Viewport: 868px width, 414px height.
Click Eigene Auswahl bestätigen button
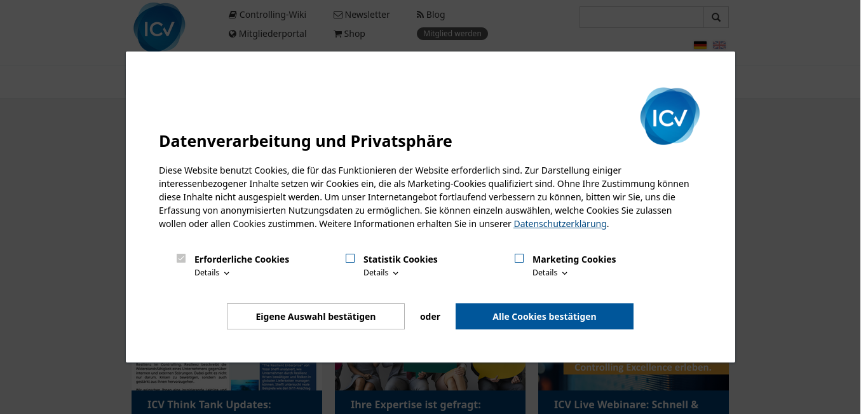click(316, 317)
